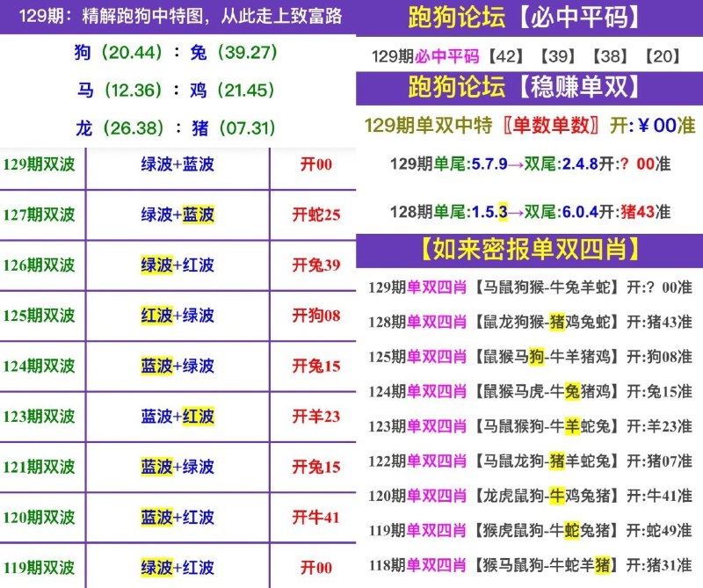Select the 【如来密报单双四肖】 section header
Image resolution: width=703 pixels, height=588 pixels.
(x=529, y=250)
